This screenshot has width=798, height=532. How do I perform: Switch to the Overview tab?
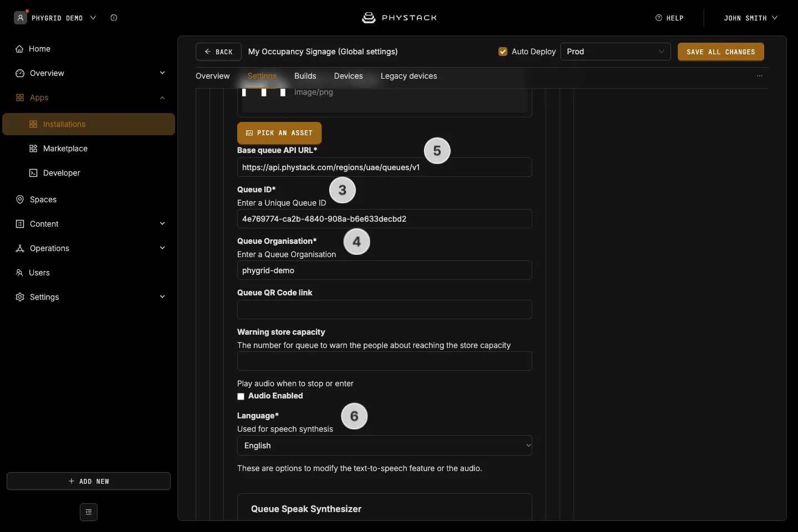click(x=213, y=76)
